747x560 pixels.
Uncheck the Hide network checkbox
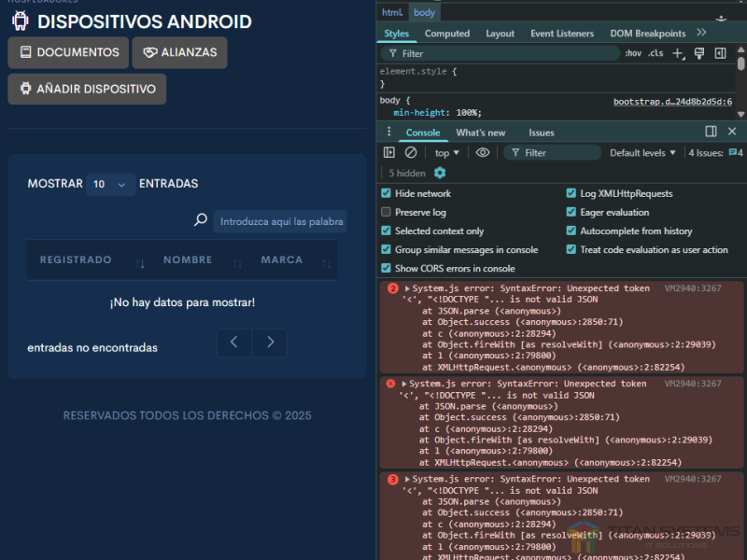pyautogui.click(x=387, y=193)
